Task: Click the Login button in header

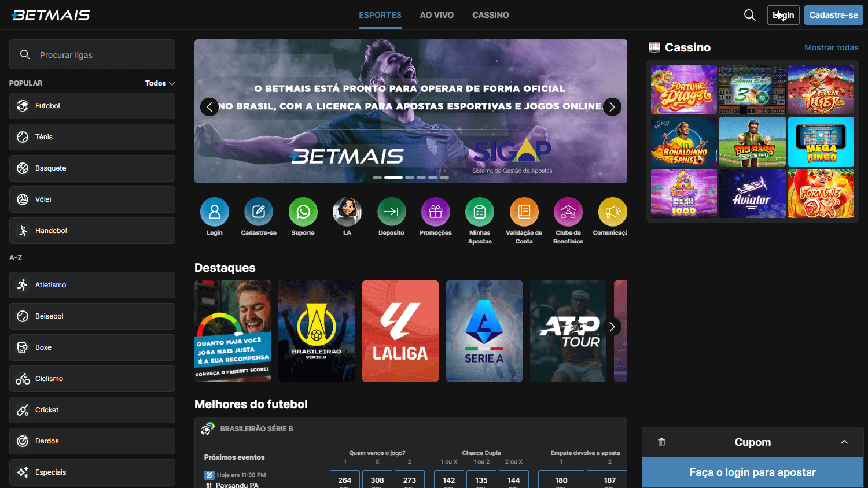Action: point(784,15)
